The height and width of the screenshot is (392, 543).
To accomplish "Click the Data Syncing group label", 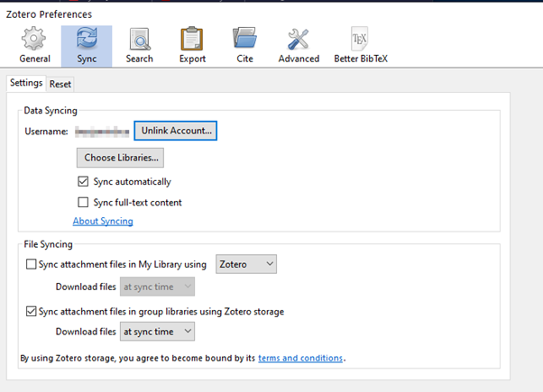I will click(51, 110).
